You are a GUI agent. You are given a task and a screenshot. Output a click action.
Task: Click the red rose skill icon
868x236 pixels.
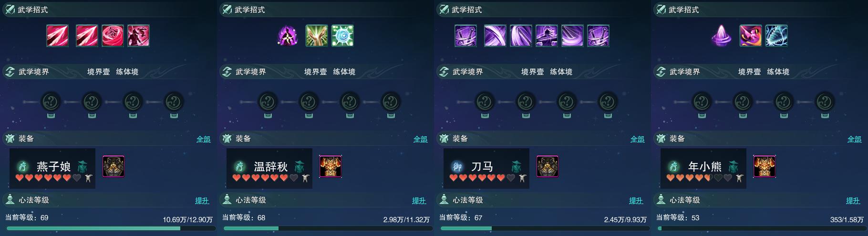(113, 36)
